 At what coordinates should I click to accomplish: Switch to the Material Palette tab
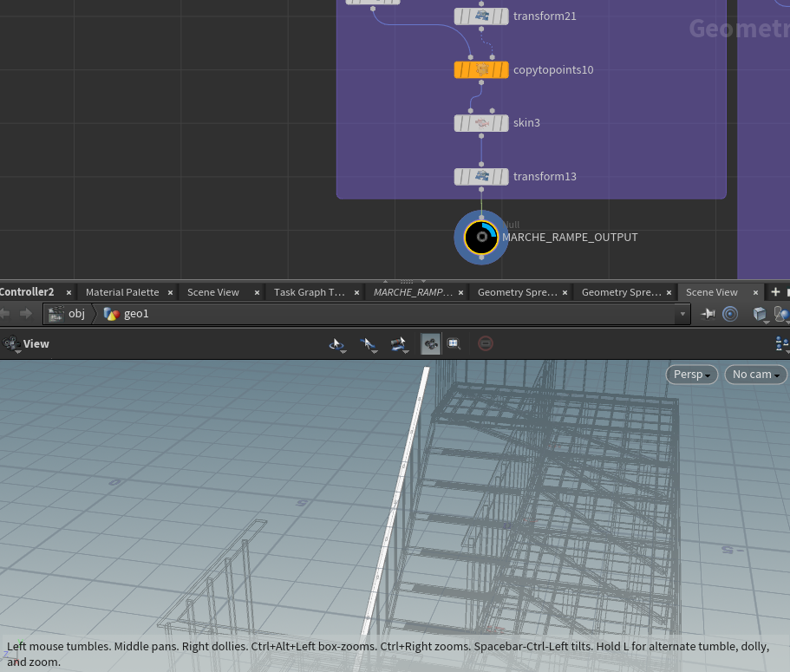pos(122,292)
